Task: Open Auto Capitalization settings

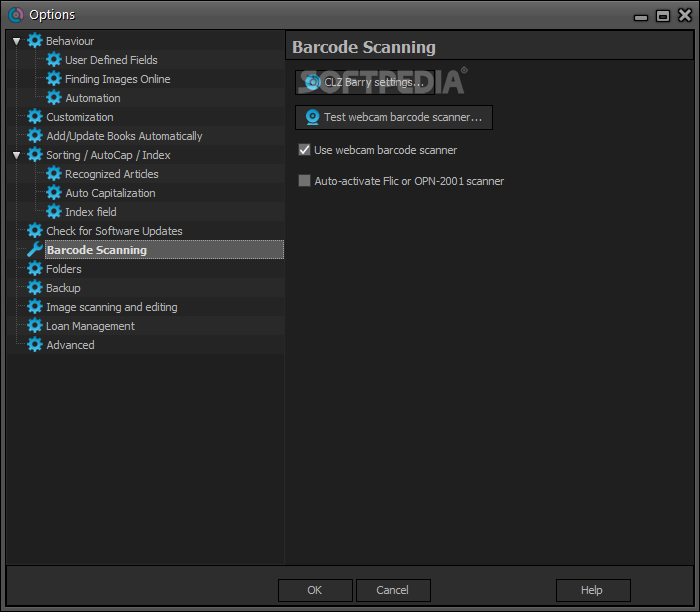Action: coord(110,193)
